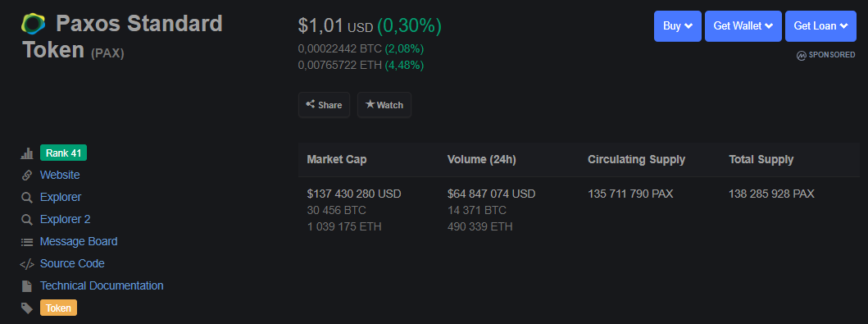Click the green Rank 41 badge
The image size is (868, 324).
click(64, 153)
